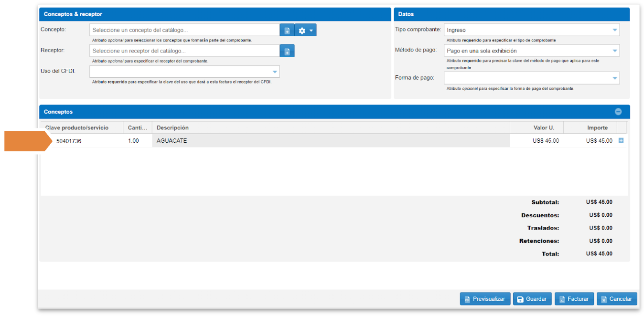Focus the Concepto catalog search field
Screen dimensions: 644x316
click(x=184, y=30)
